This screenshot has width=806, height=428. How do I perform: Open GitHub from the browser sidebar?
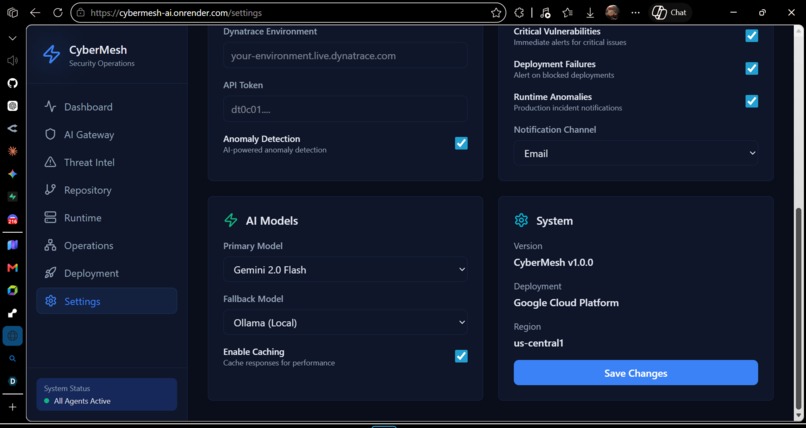tap(13, 83)
